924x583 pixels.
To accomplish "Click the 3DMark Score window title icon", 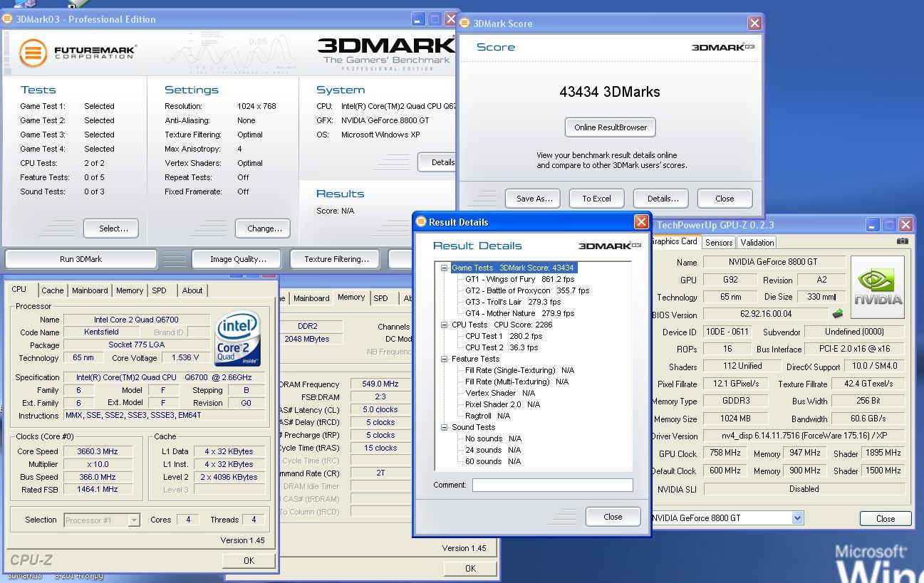I will pos(465,23).
